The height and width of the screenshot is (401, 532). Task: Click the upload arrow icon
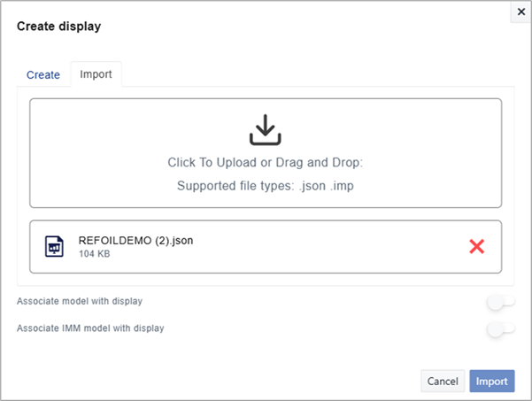pyautogui.click(x=265, y=130)
